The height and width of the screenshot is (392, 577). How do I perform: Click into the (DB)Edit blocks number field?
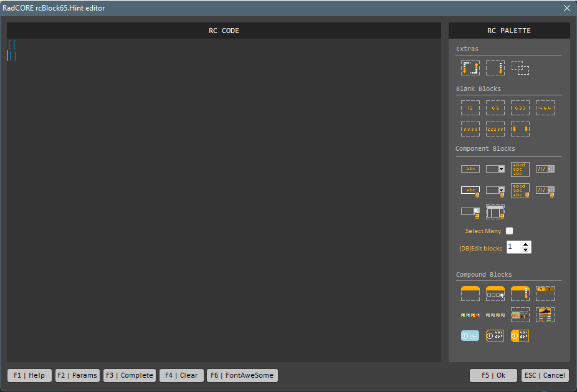click(513, 247)
